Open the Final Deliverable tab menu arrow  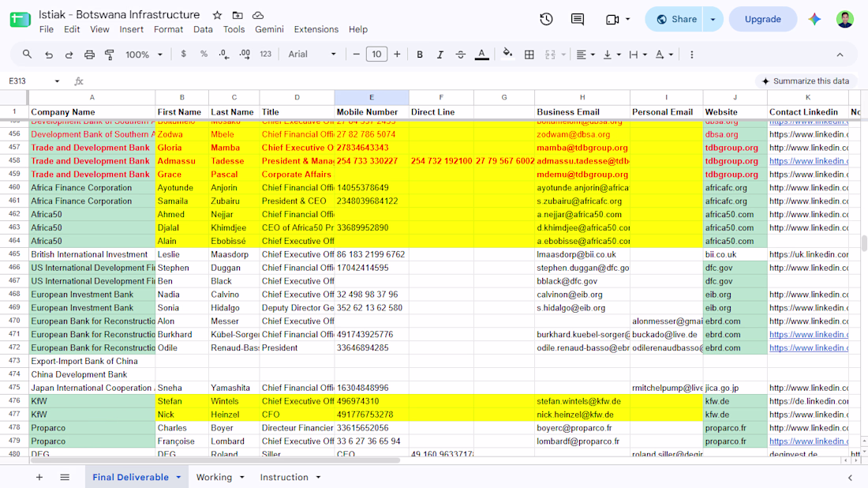pos(178,477)
